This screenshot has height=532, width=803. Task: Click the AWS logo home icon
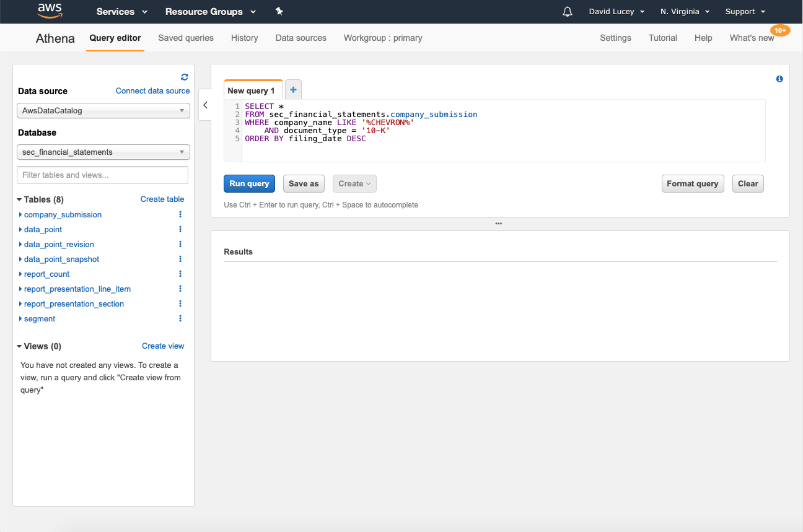pyautogui.click(x=50, y=11)
